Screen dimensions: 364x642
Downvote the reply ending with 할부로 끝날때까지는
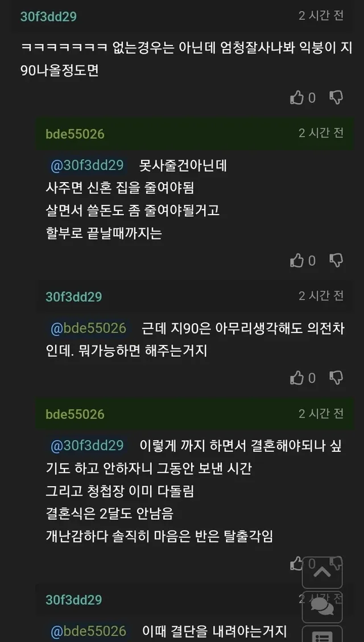click(x=336, y=261)
